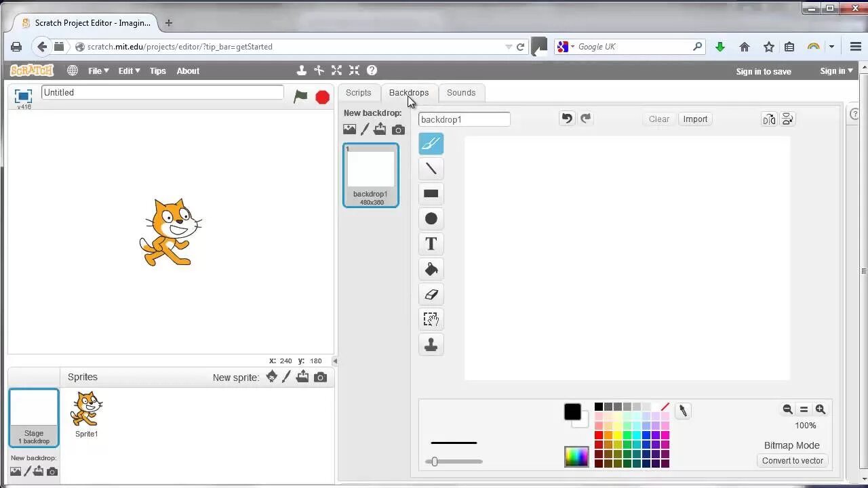Image resolution: width=868 pixels, height=488 pixels.
Task: Select the Duplicate stamp tool
Action: click(x=431, y=344)
